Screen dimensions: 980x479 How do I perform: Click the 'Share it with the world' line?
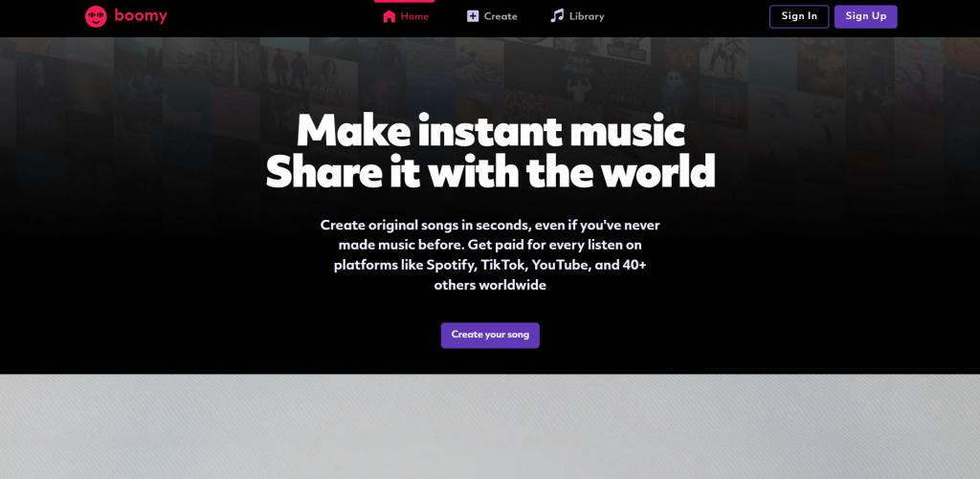click(x=491, y=171)
